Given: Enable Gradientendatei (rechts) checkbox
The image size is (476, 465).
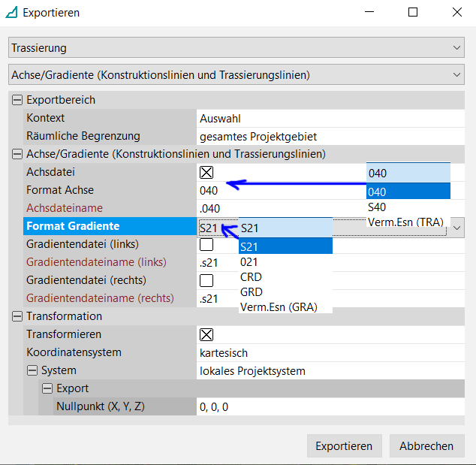Looking at the screenshot, I should [206, 280].
